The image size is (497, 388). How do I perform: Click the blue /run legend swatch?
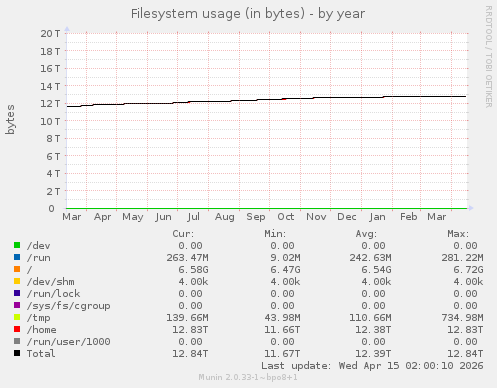[x=17, y=257]
